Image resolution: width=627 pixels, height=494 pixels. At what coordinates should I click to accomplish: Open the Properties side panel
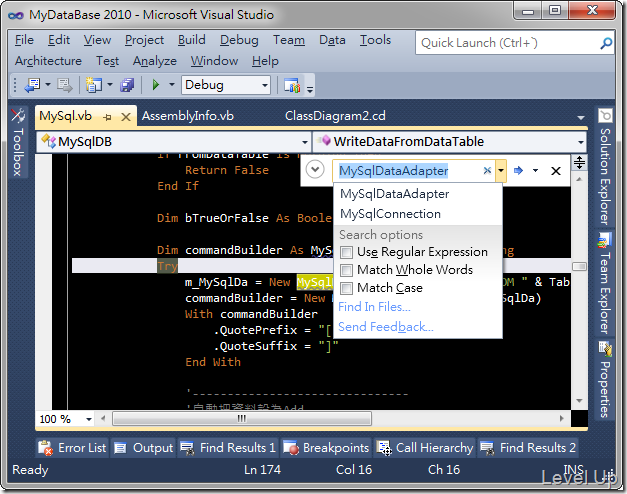coord(605,380)
